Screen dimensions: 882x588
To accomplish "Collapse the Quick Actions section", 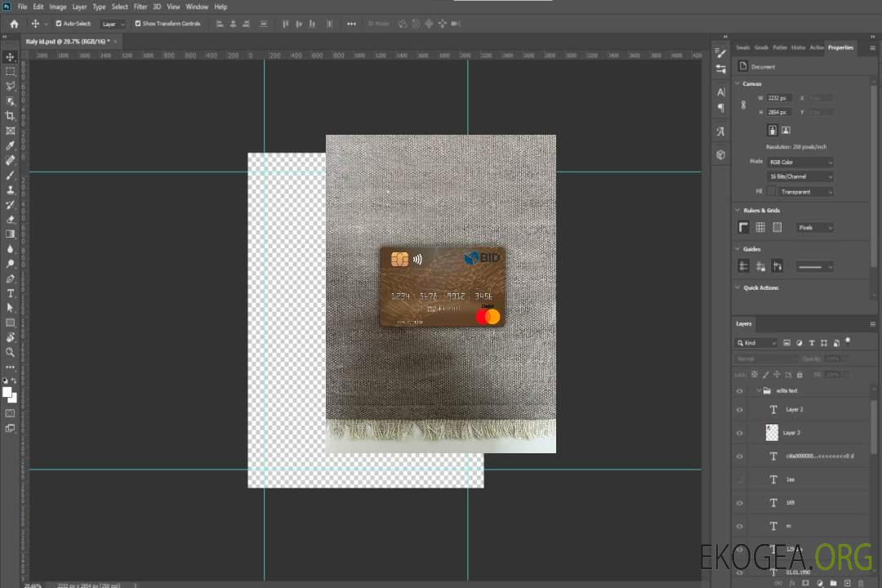I will pos(737,287).
